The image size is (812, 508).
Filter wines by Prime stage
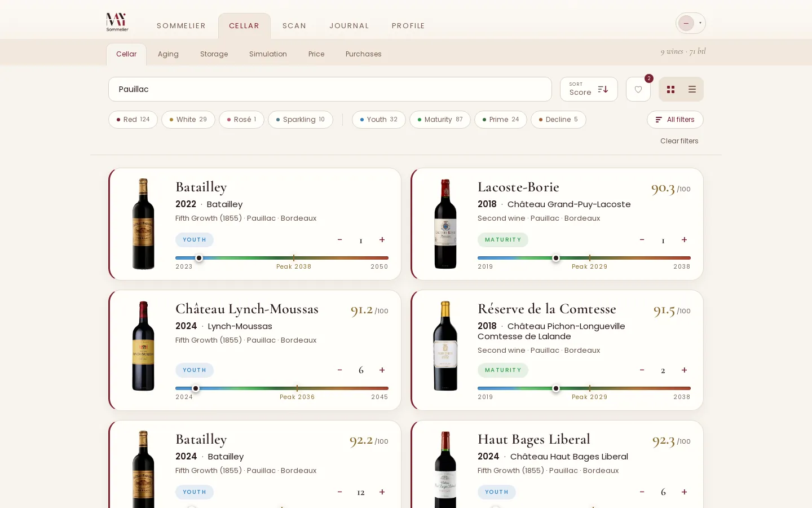click(x=501, y=120)
